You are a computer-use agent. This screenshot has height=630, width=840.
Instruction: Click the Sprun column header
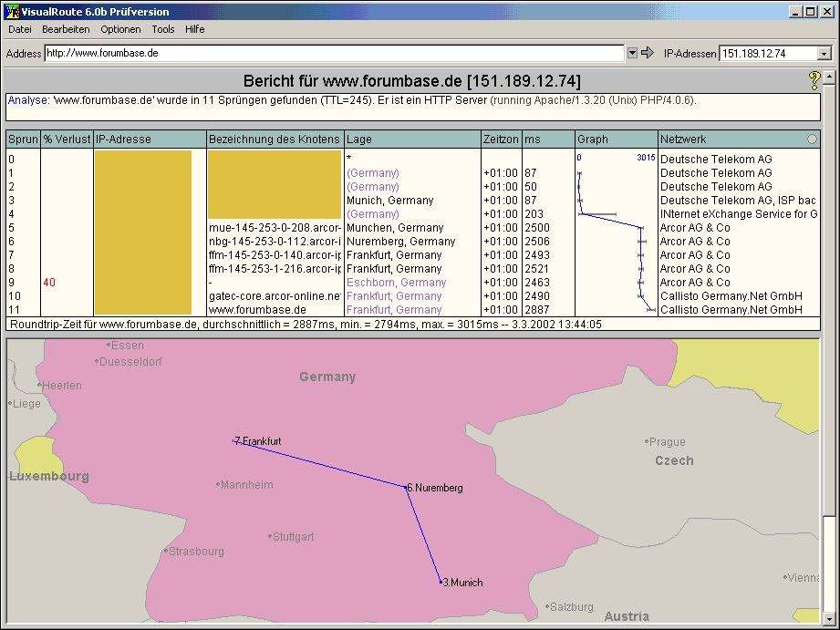click(x=23, y=139)
